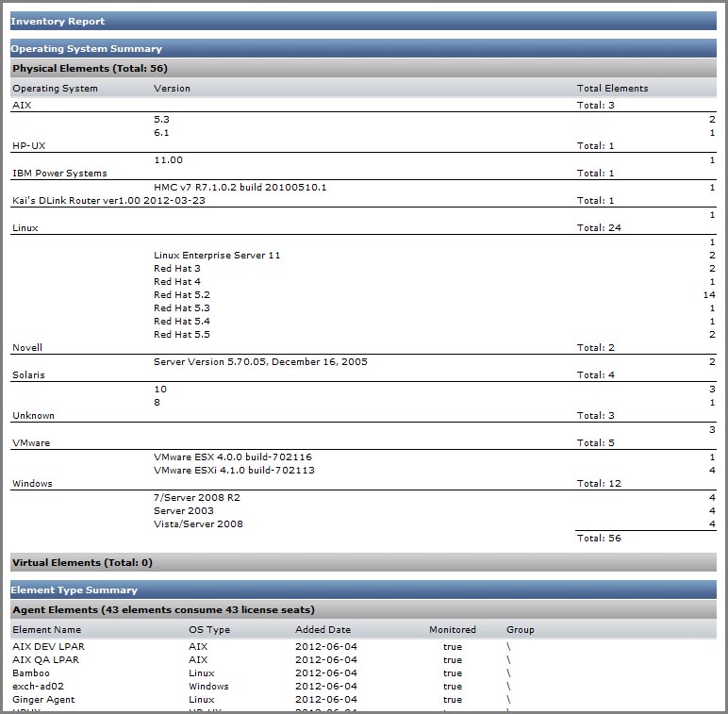The image size is (728, 714).
Task: Select the Windows operating system row
Action: pyautogui.click(x=364, y=484)
